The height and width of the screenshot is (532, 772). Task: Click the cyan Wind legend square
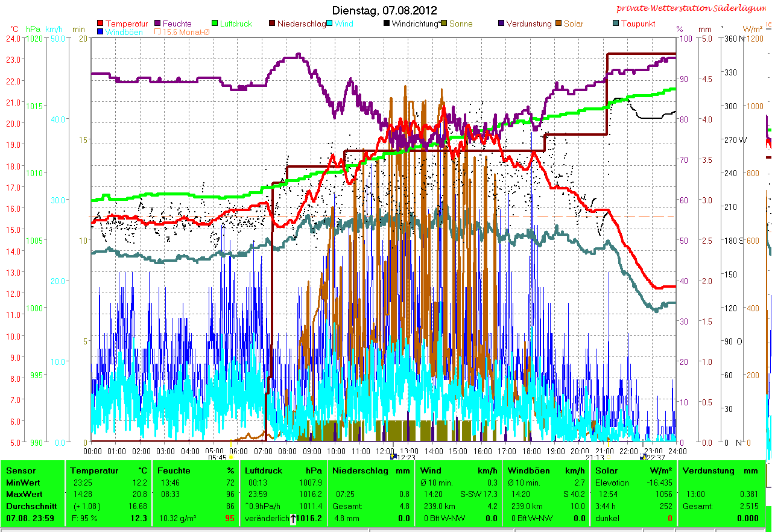pyautogui.click(x=329, y=24)
